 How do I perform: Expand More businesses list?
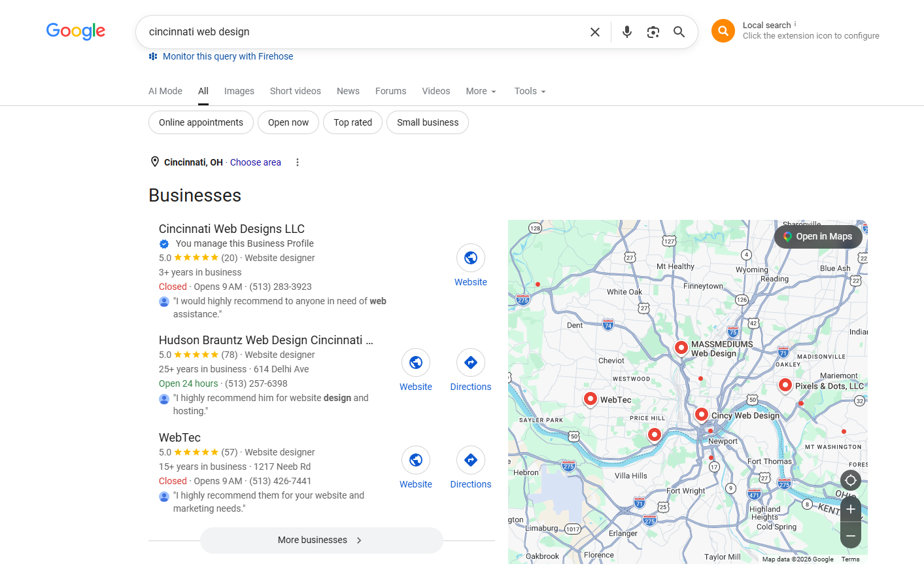click(x=322, y=540)
